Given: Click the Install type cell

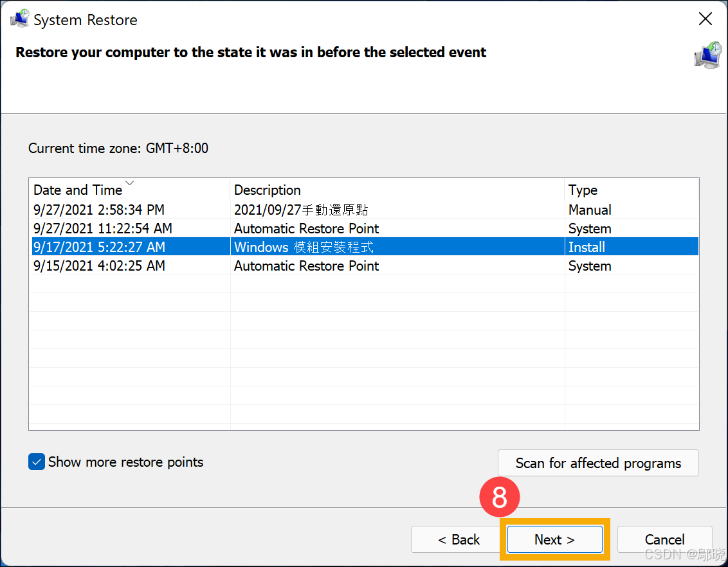Looking at the screenshot, I should 587,247.
